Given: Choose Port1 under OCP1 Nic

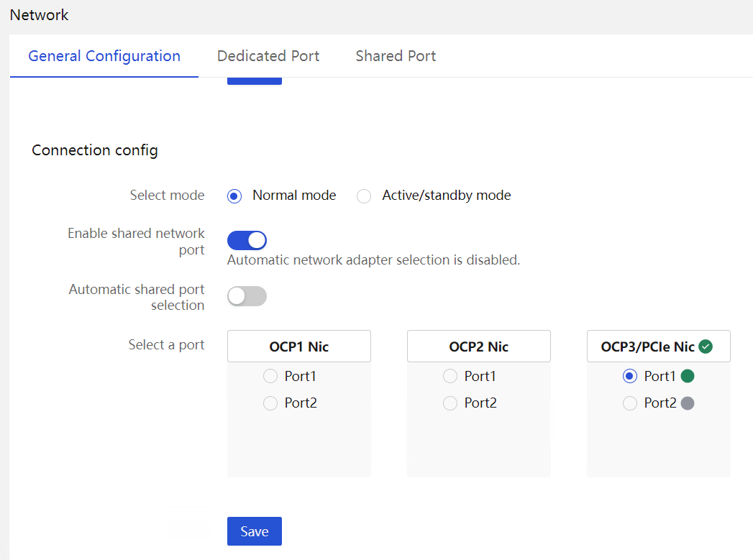Looking at the screenshot, I should (270, 376).
